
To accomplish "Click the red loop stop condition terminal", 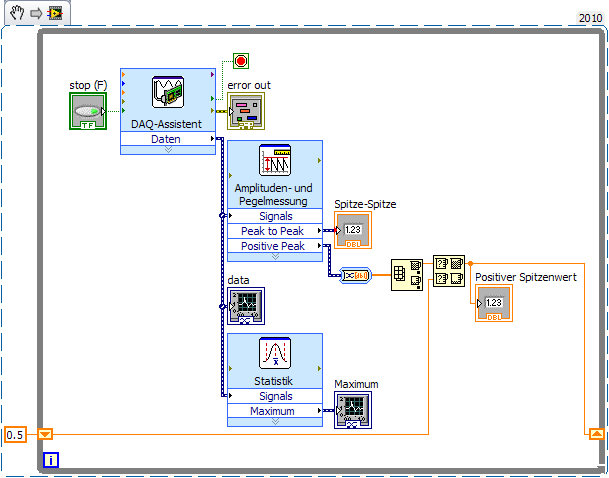I will click(x=241, y=61).
